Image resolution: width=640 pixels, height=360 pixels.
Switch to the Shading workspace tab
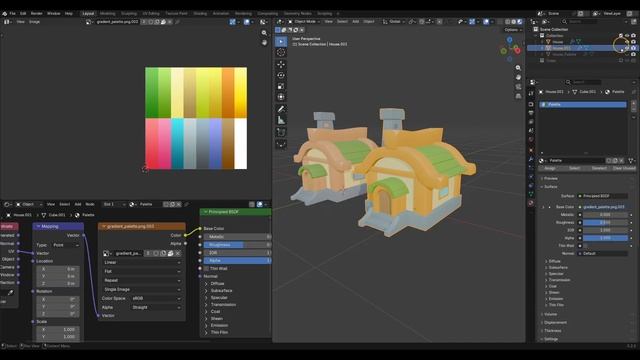point(200,13)
